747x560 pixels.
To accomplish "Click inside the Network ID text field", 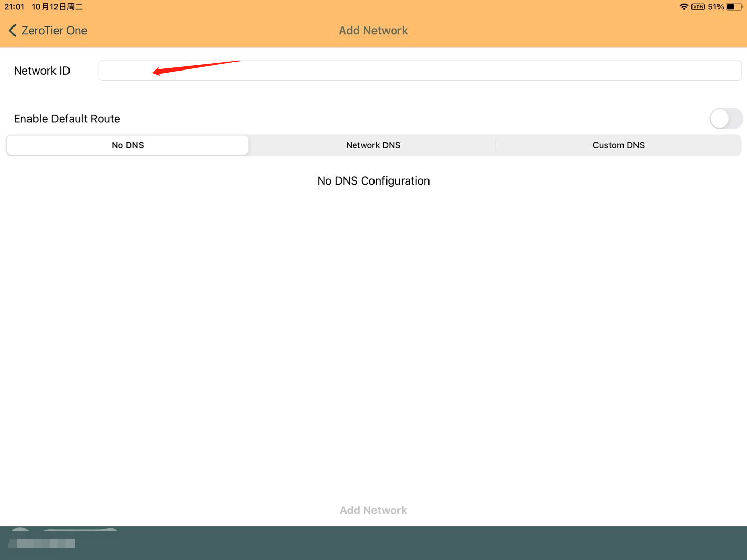I will [419, 71].
